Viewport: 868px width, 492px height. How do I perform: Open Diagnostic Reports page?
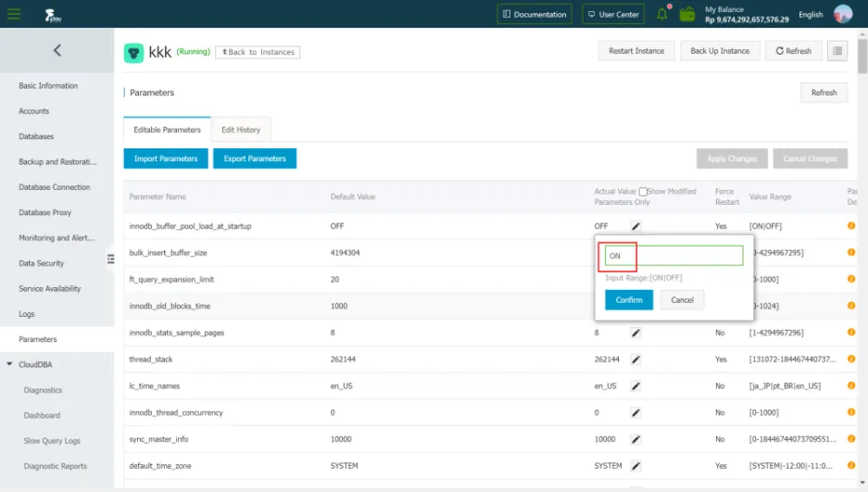(x=55, y=467)
